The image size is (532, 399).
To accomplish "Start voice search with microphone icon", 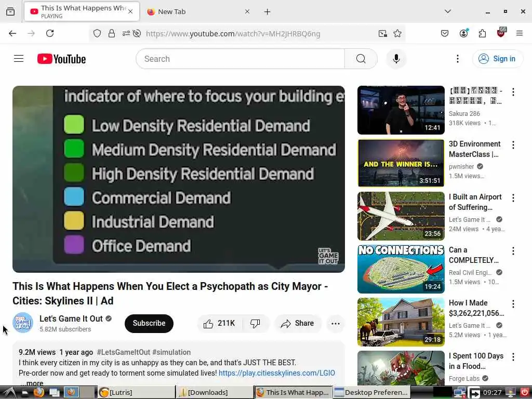I will click(x=396, y=59).
